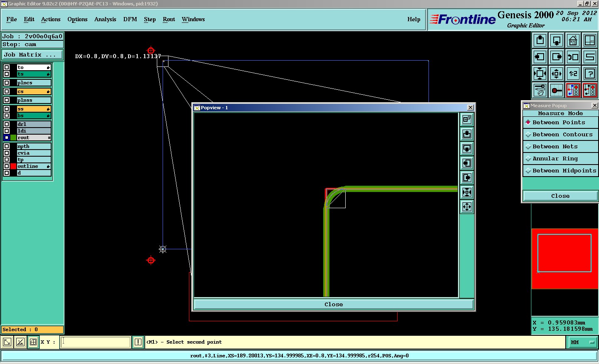Click the exclamation mark icon beside XY field
Viewport: 599px width, 364px height.
pyautogui.click(x=138, y=342)
